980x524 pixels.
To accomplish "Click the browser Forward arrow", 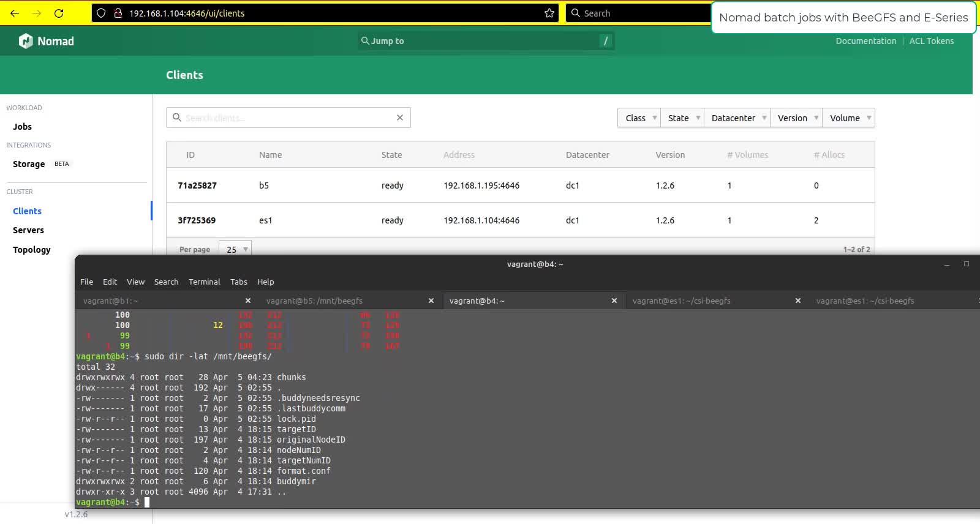I will click(37, 13).
